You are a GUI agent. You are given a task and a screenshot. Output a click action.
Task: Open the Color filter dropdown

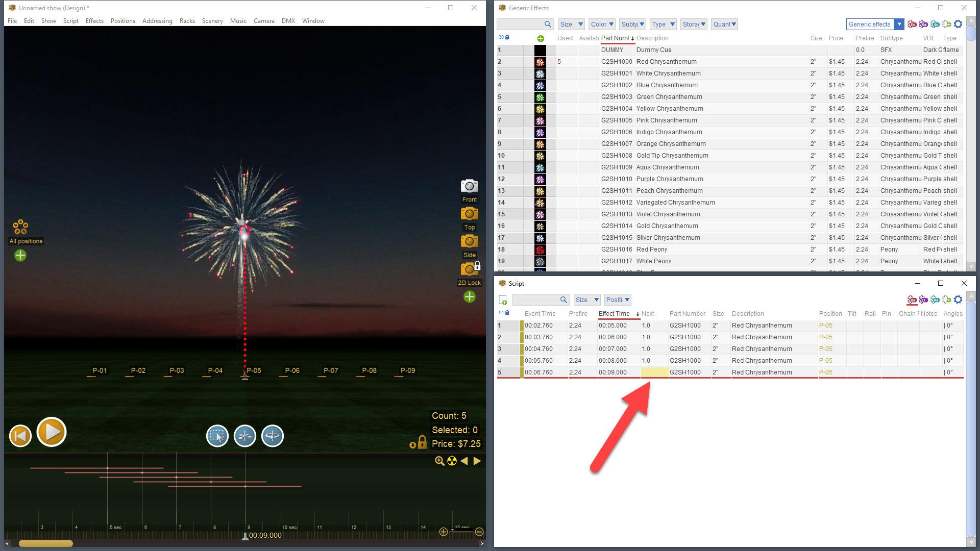coord(602,24)
